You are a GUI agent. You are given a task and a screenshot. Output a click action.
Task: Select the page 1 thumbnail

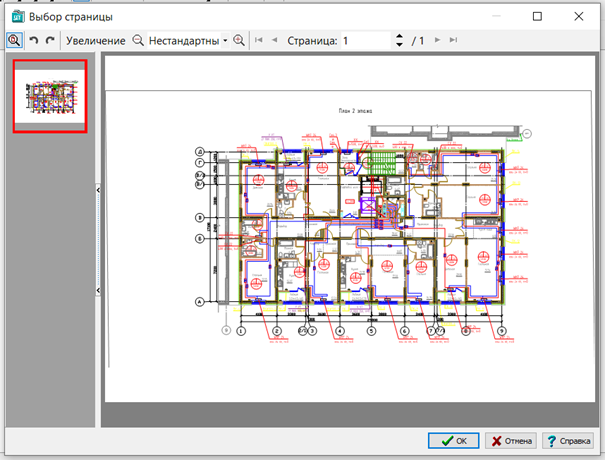[x=50, y=96]
